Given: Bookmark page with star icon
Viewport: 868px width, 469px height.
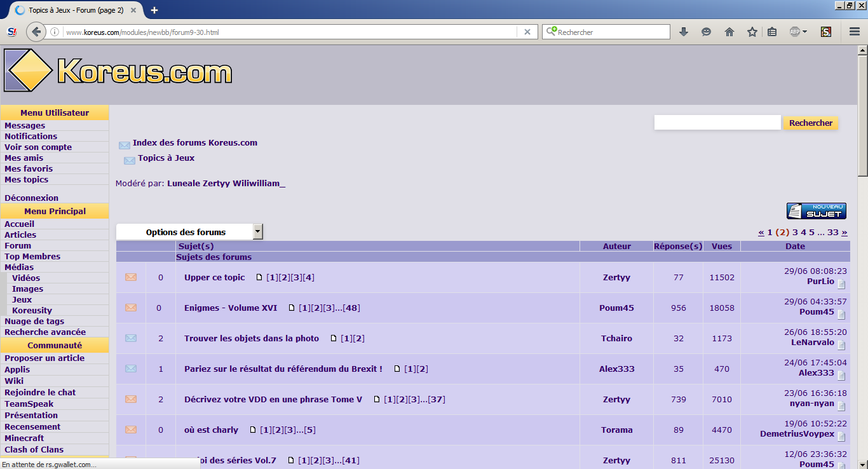Looking at the screenshot, I should pos(752,32).
